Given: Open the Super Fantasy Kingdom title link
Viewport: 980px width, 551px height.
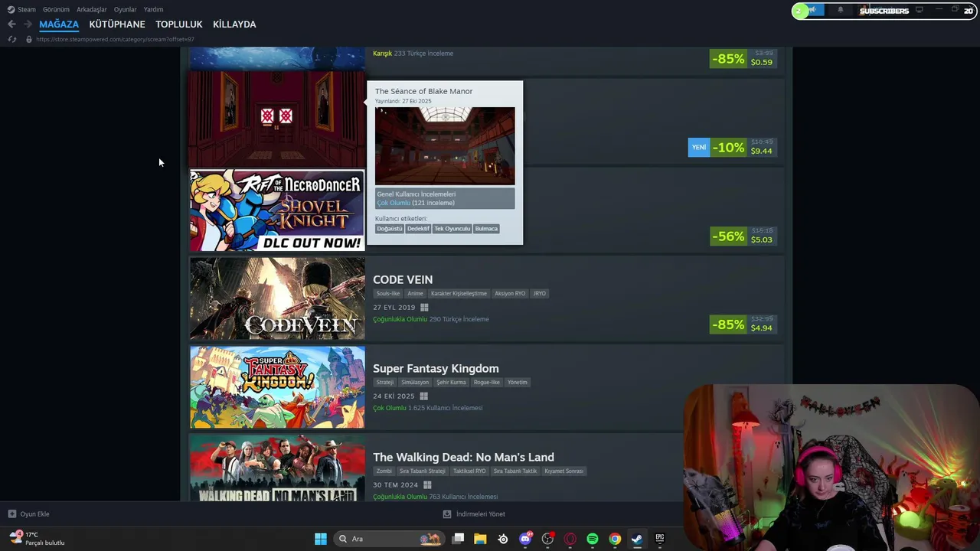Looking at the screenshot, I should pos(436,368).
